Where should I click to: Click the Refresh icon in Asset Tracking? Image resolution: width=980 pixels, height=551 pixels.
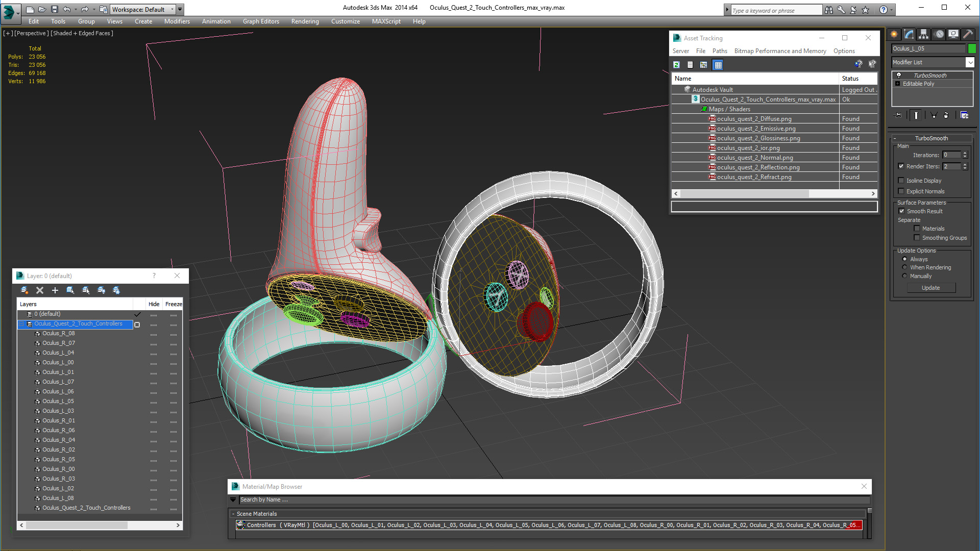coord(676,65)
